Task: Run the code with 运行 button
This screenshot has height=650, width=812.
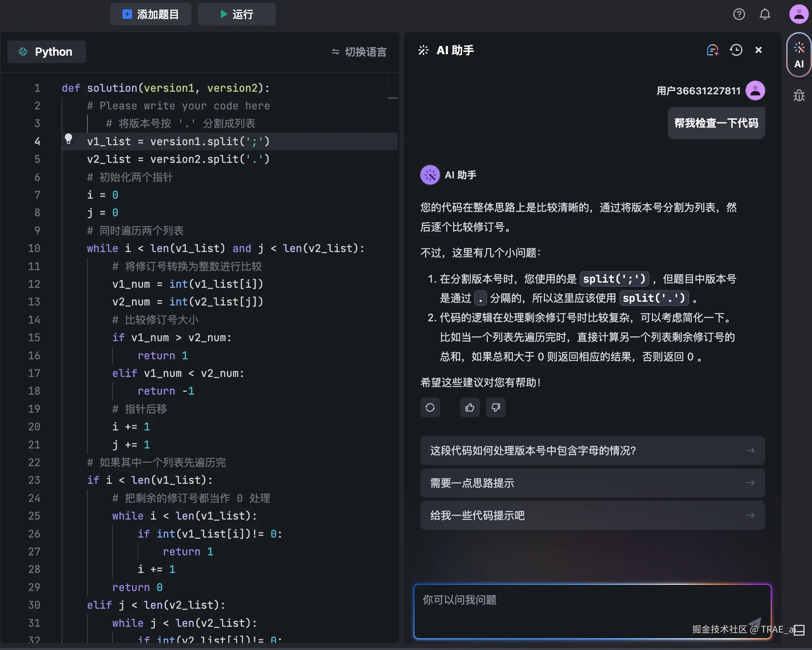Action: 236,14
